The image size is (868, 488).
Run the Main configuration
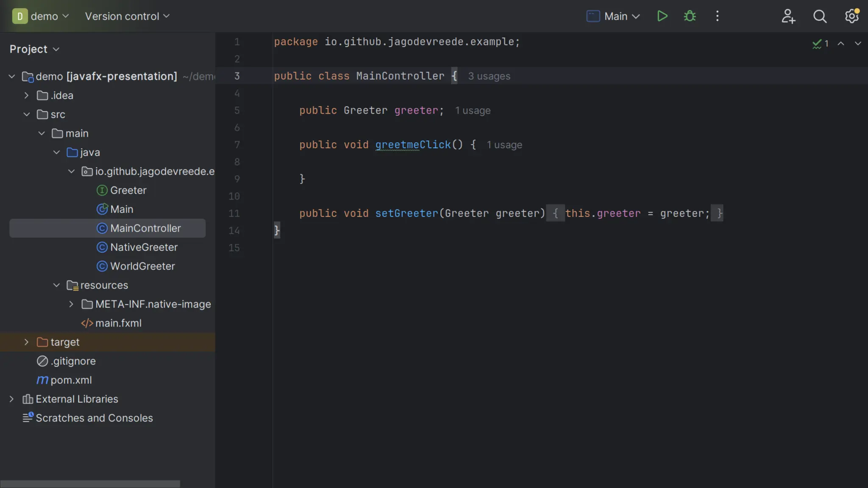(662, 16)
